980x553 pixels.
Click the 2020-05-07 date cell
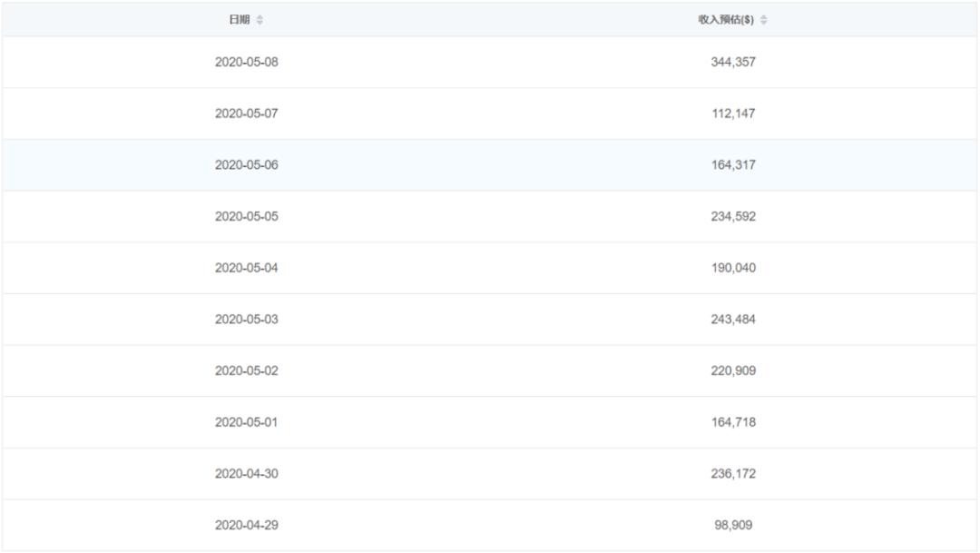(x=246, y=114)
